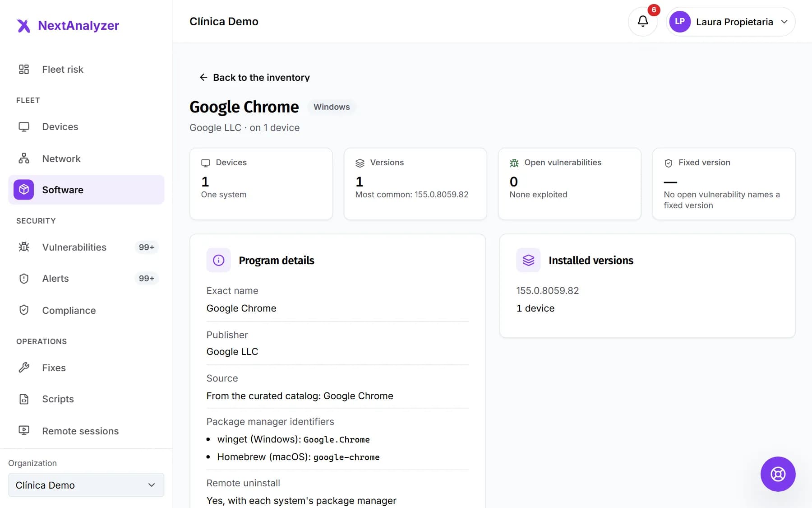Click Back to the inventory link
Image resolution: width=812 pixels, height=508 pixels.
[x=254, y=77]
